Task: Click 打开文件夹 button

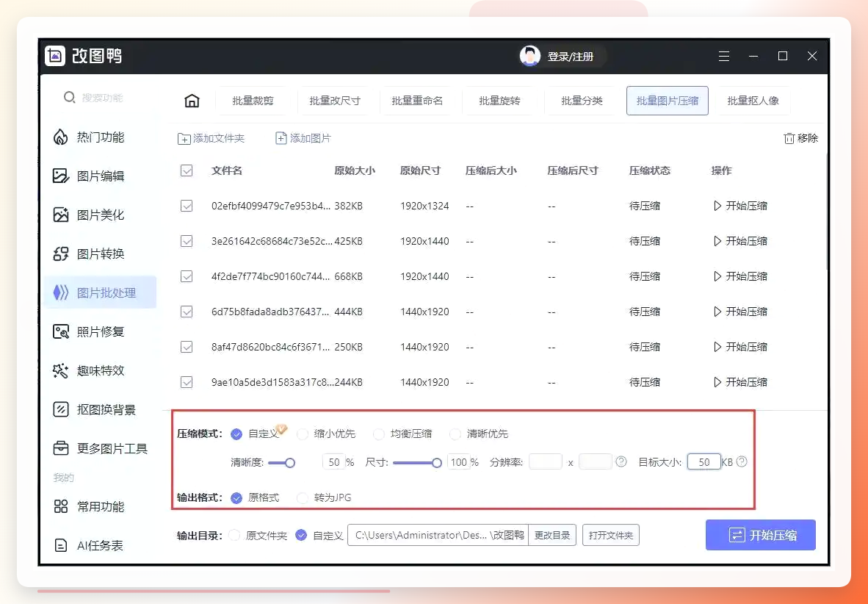Action: coord(610,535)
